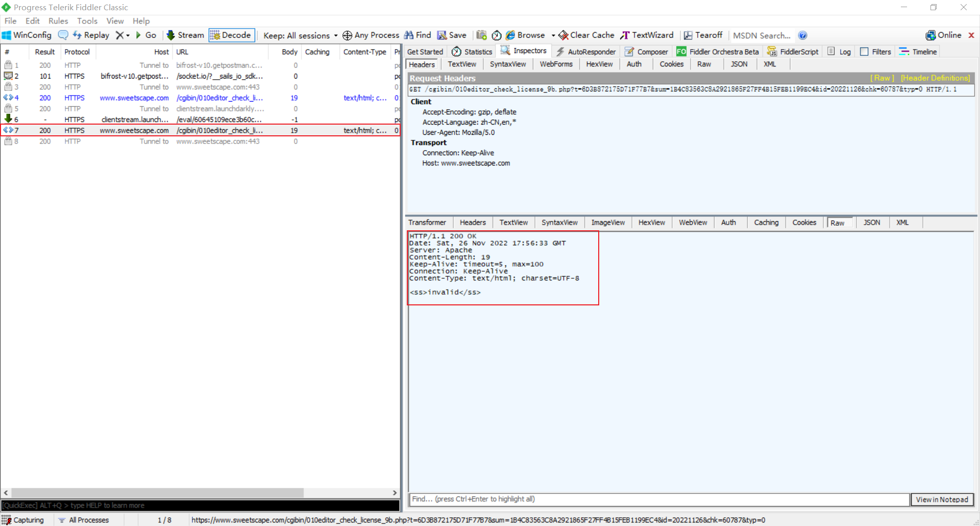Click the session list horizontal scrollbar
Screen dimensions: 980x526
[157, 493]
